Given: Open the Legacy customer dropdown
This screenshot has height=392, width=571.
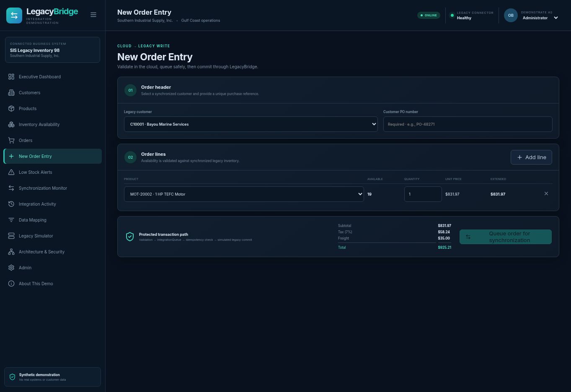Looking at the screenshot, I should click(251, 124).
